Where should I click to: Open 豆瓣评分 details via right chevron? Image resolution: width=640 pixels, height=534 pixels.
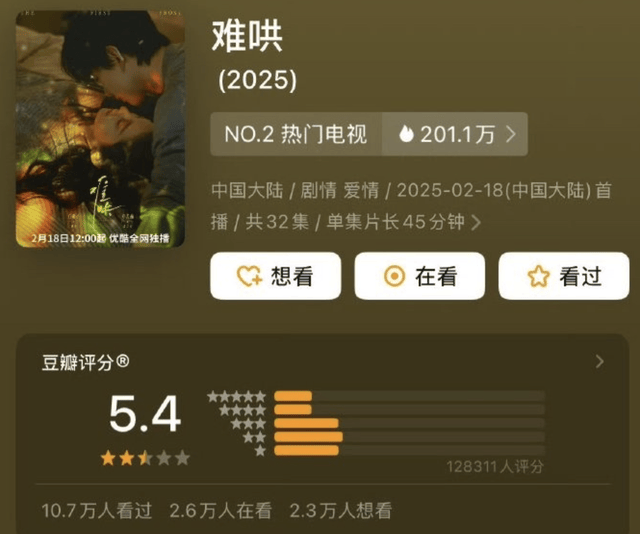pyautogui.click(x=599, y=361)
